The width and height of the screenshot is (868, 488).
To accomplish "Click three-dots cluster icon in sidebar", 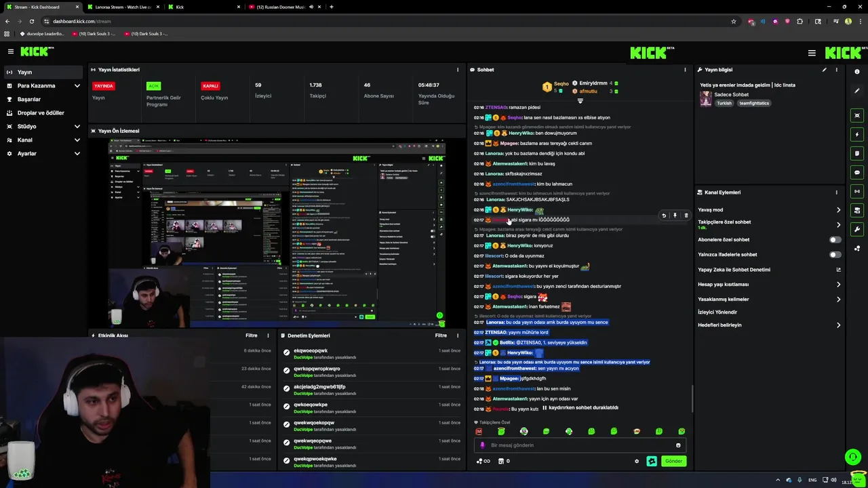I will [x=857, y=248].
